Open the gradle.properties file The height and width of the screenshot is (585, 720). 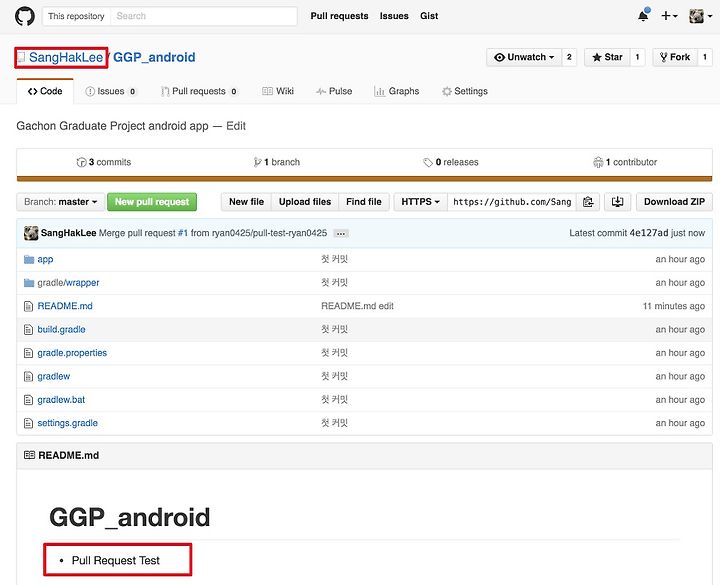[72, 353]
